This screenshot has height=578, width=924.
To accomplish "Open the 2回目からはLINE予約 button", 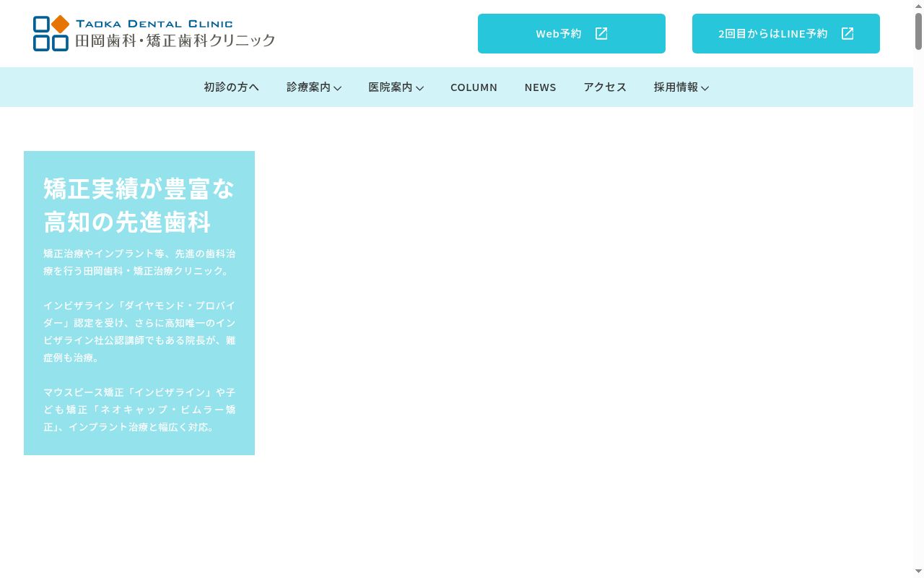I will point(786,33).
